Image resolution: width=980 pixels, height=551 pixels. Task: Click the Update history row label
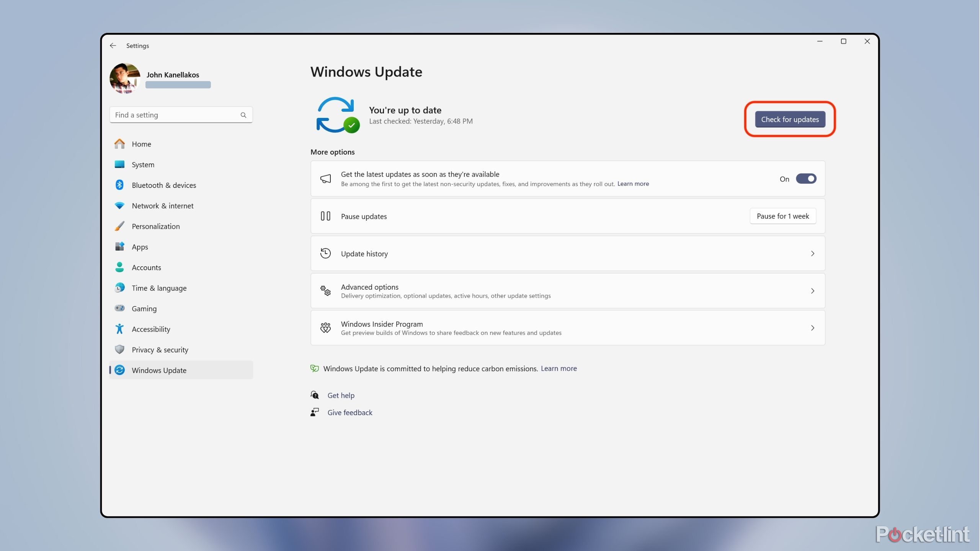tap(364, 254)
